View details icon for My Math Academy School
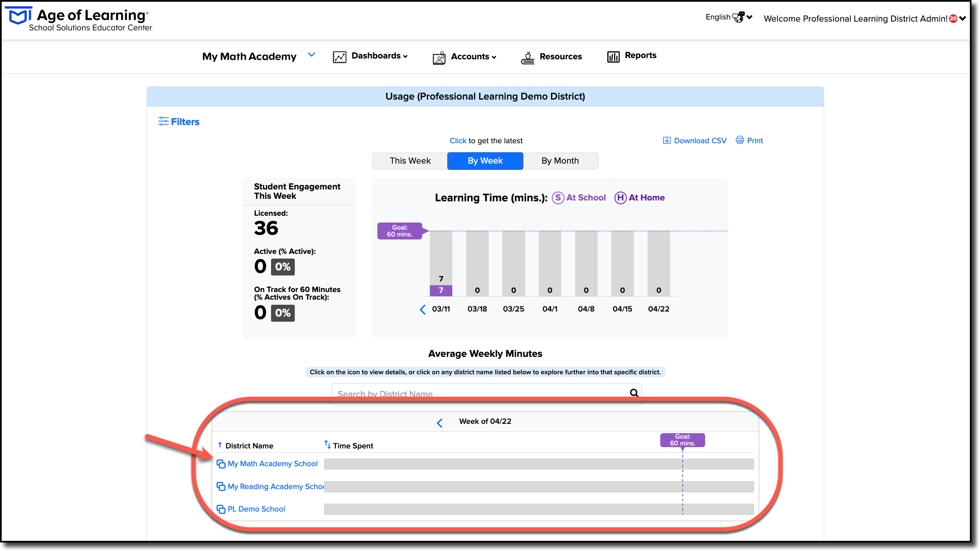The image size is (980, 551). pyautogui.click(x=221, y=464)
